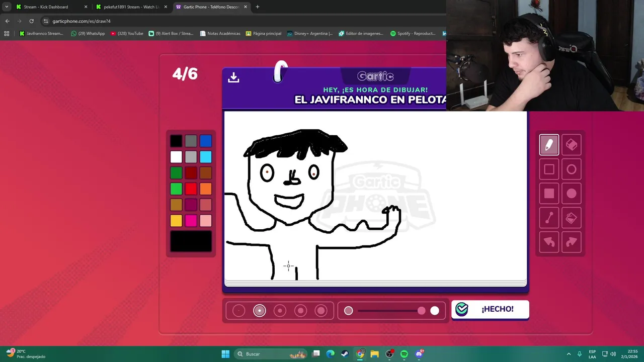Select the paint bucket fill tool
The width and height of the screenshot is (644, 362).
pyautogui.click(x=571, y=218)
